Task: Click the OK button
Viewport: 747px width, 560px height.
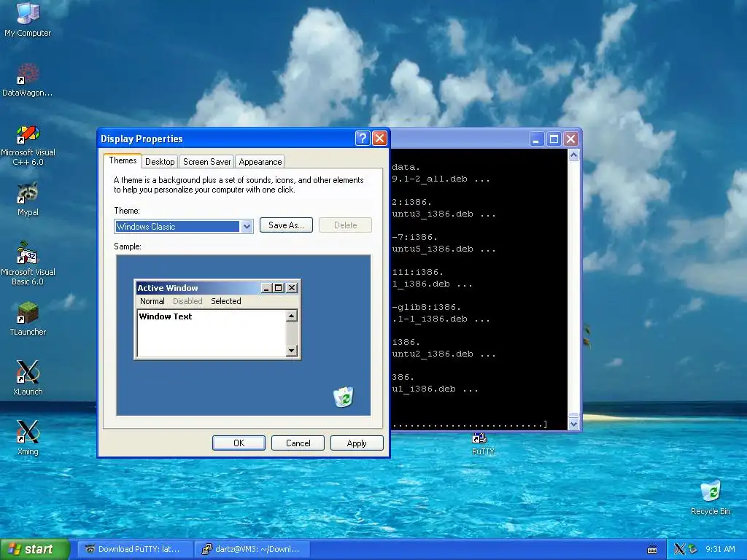Action: (x=239, y=443)
